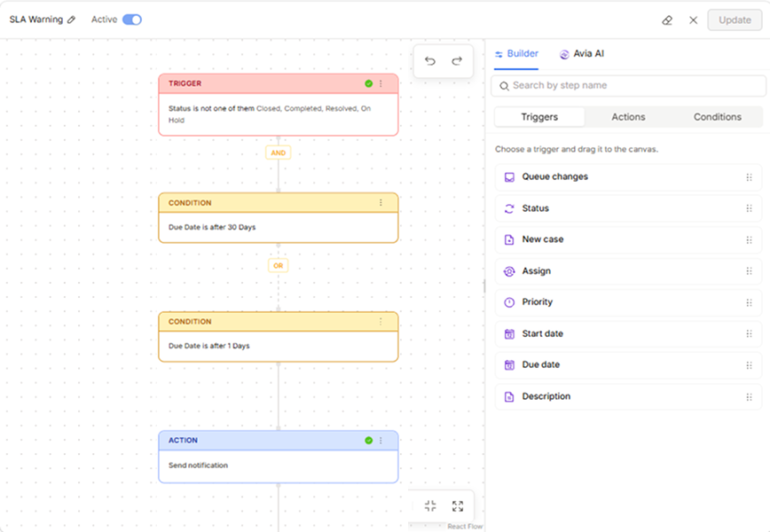Click the Action node green check indicator
Image resolution: width=770 pixels, height=532 pixels.
click(x=369, y=440)
